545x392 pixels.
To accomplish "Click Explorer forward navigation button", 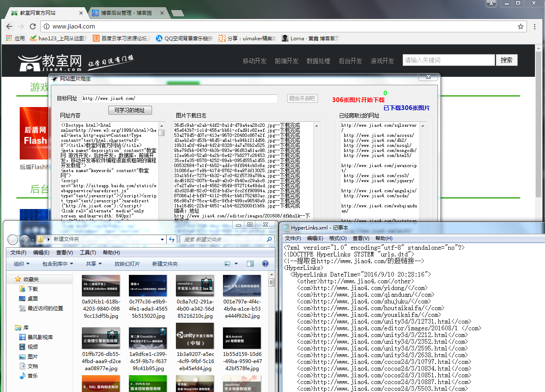I will coord(24,240).
